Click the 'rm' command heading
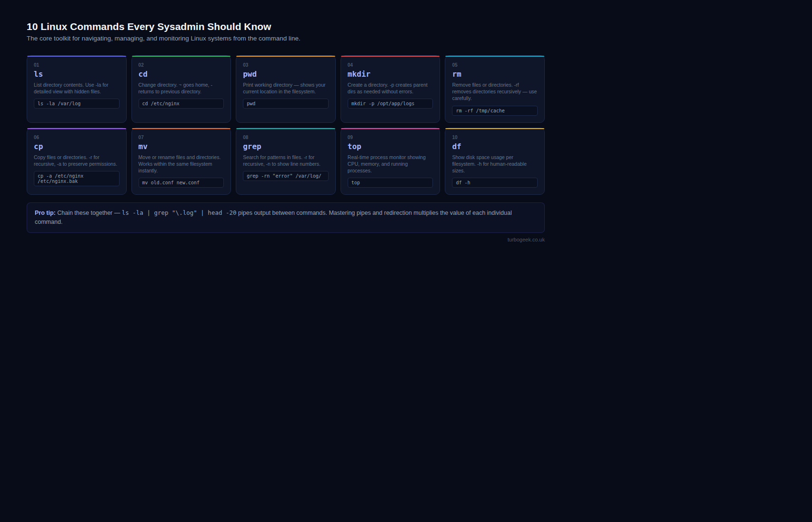Image resolution: width=812 pixels, height=522 pixels. (456, 74)
